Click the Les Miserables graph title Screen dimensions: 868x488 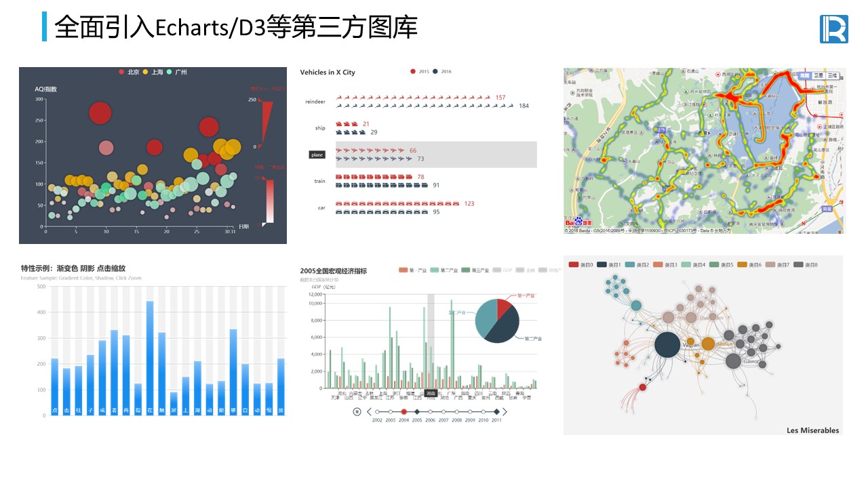[812, 430]
